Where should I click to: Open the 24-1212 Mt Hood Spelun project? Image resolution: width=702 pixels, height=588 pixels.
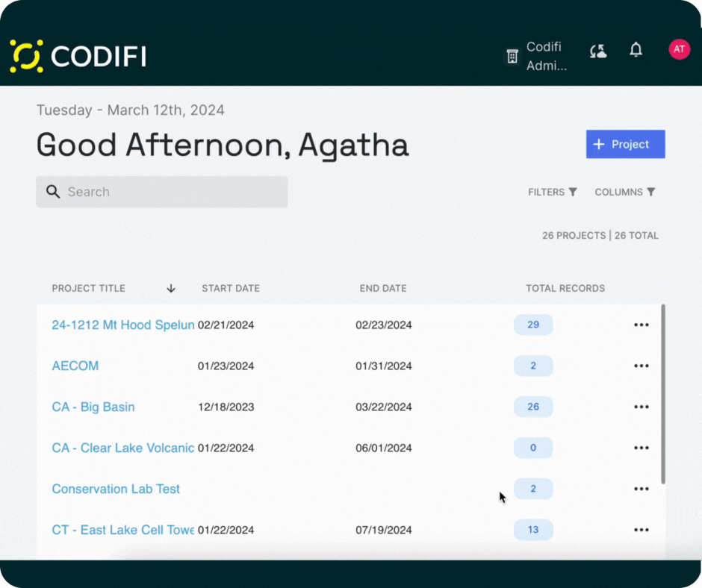click(x=123, y=325)
